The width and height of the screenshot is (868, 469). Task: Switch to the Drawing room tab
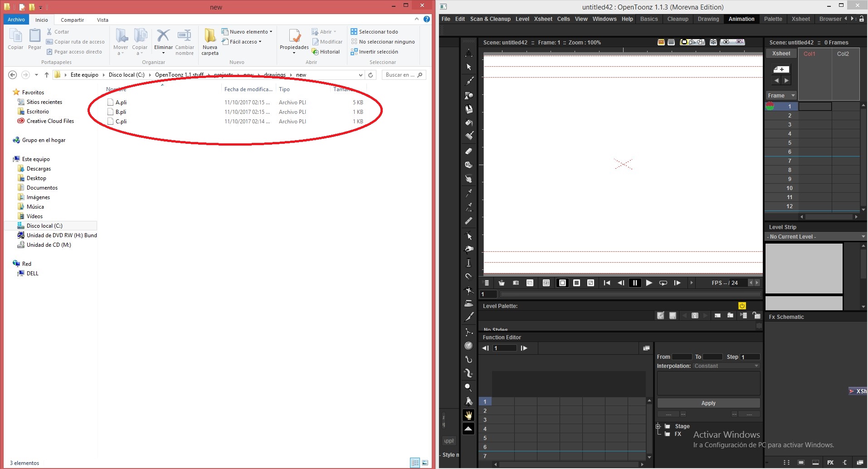(x=708, y=19)
